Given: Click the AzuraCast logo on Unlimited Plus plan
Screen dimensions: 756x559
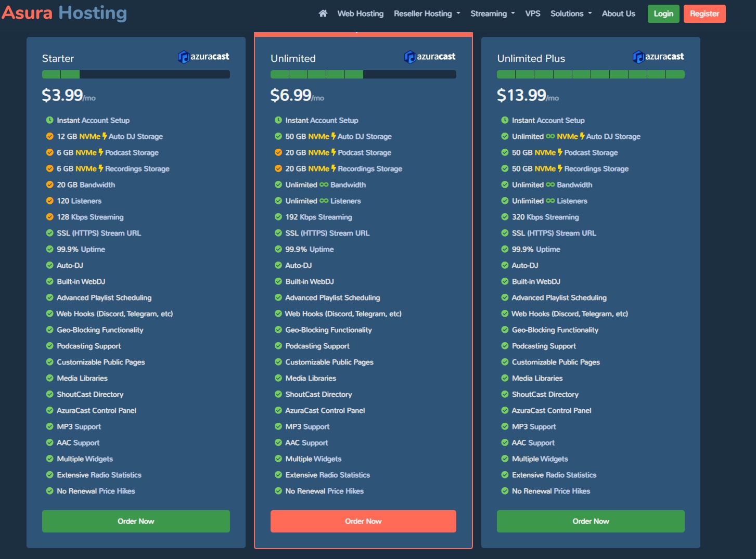Looking at the screenshot, I should 658,57.
